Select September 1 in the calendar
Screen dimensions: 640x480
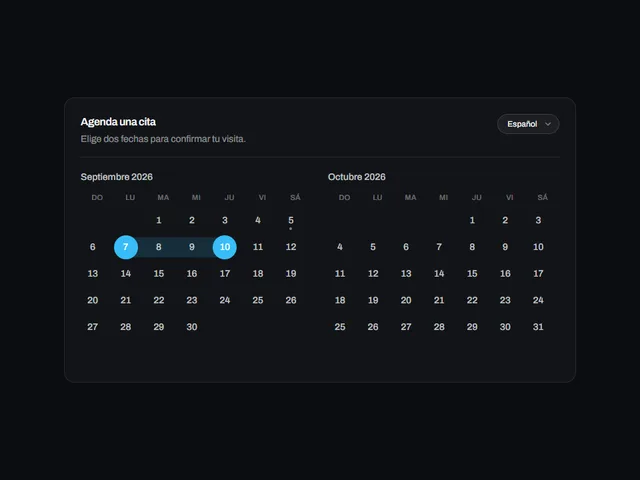159,220
